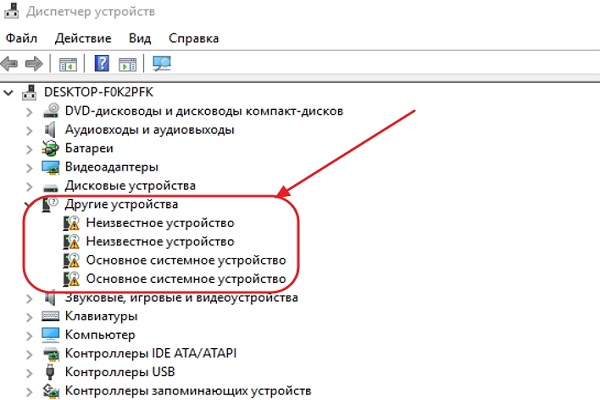Select the Дисковые устройства label
600x400 pixels.
coord(130,186)
